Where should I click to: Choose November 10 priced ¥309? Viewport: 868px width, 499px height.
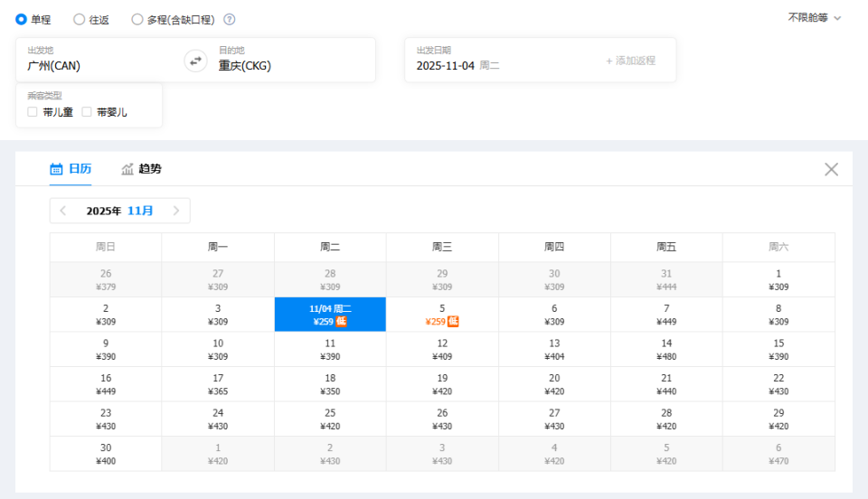[x=218, y=349]
